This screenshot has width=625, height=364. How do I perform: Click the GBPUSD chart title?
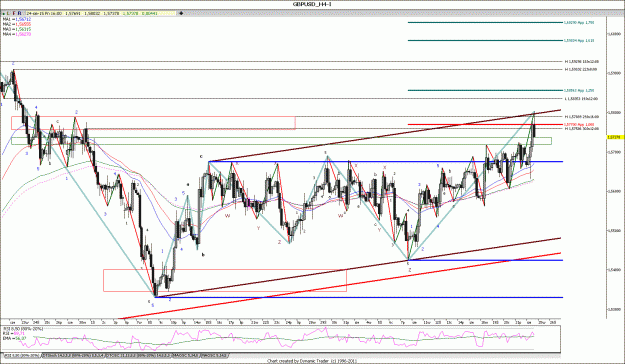pyautogui.click(x=312, y=4)
